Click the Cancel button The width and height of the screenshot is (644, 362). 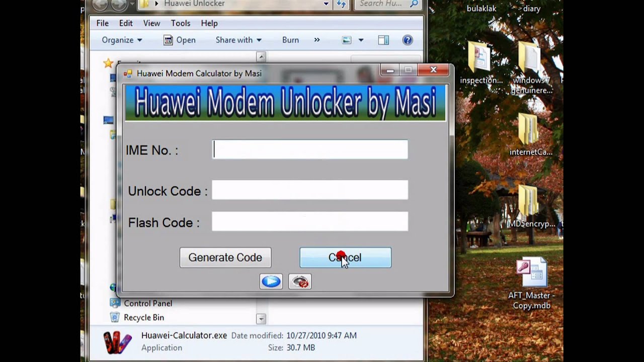point(345,257)
